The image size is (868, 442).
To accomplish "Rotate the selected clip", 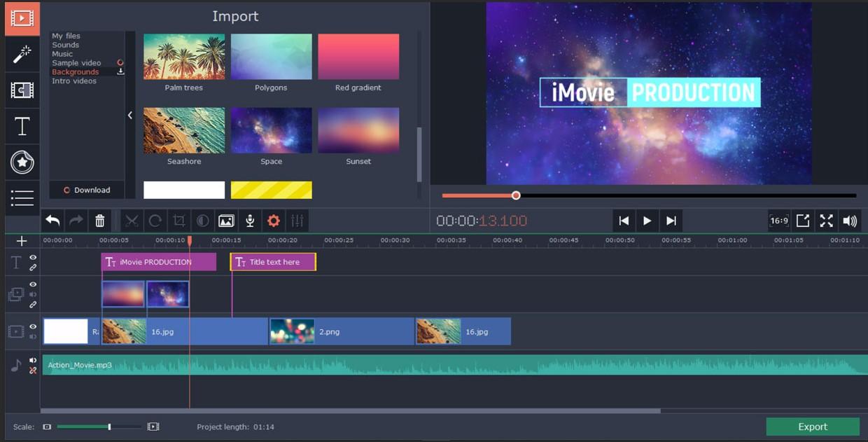I will (155, 221).
